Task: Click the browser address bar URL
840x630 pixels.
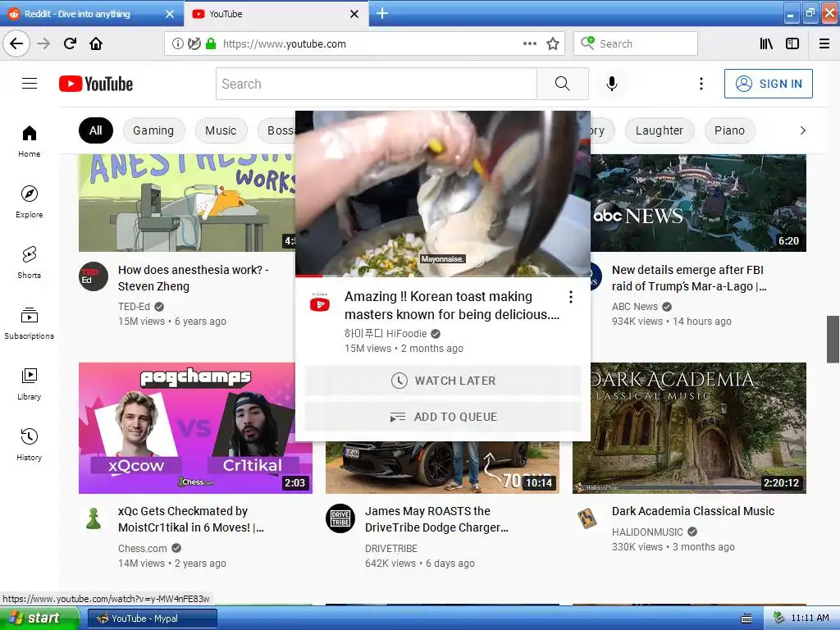Action: click(285, 44)
